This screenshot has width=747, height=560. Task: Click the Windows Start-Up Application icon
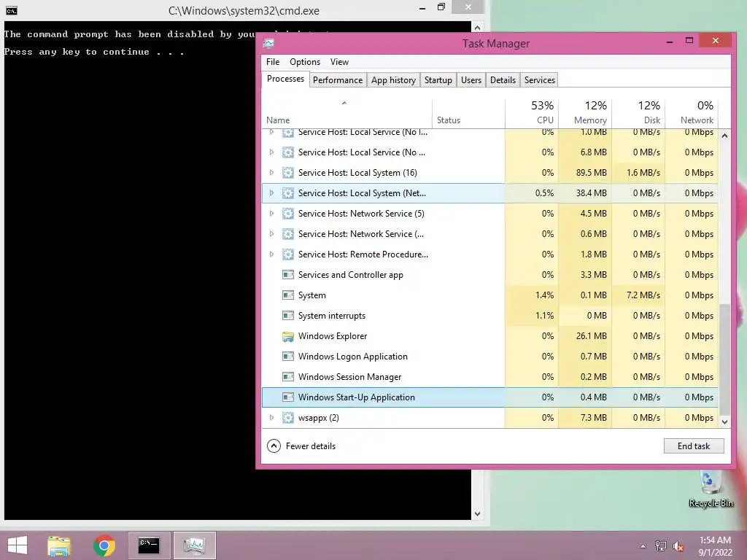(x=287, y=397)
